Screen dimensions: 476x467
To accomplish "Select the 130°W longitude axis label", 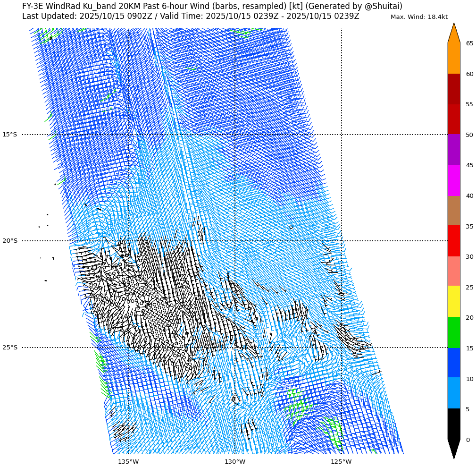I will click(235, 461).
